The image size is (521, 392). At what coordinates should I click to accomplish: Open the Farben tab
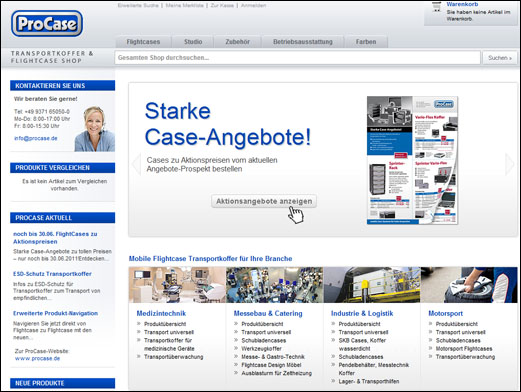(x=366, y=42)
